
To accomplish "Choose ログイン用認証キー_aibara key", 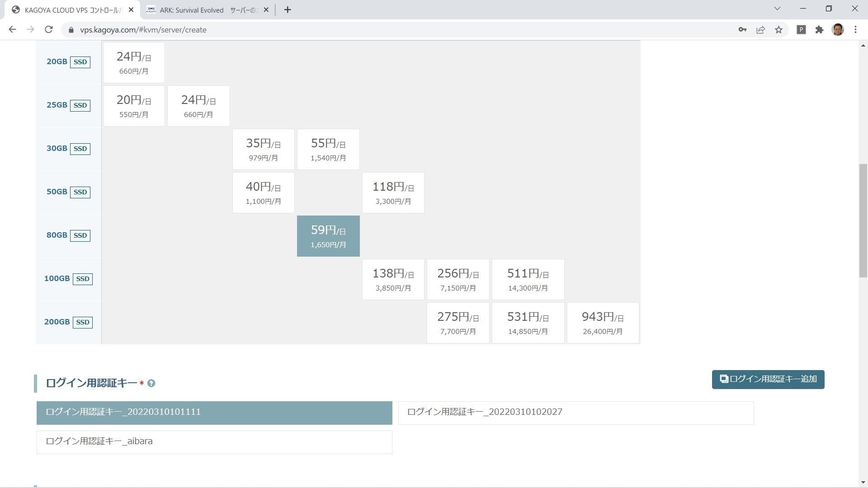I will point(214,442).
